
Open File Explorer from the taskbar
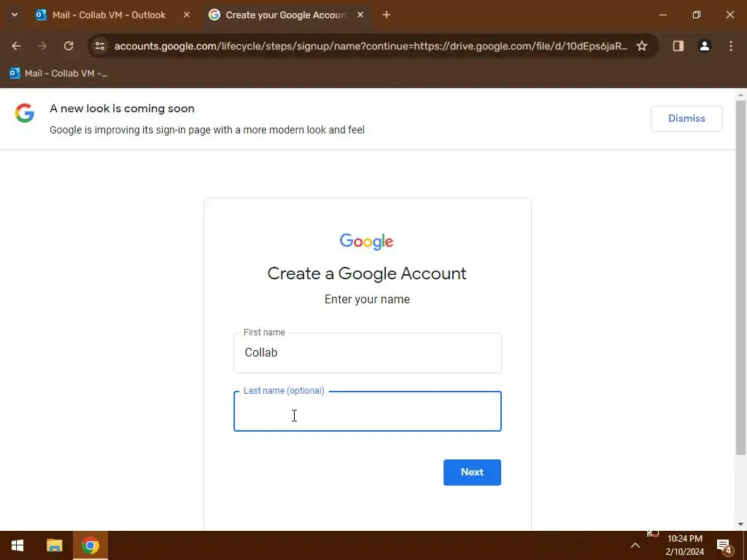pyautogui.click(x=54, y=545)
